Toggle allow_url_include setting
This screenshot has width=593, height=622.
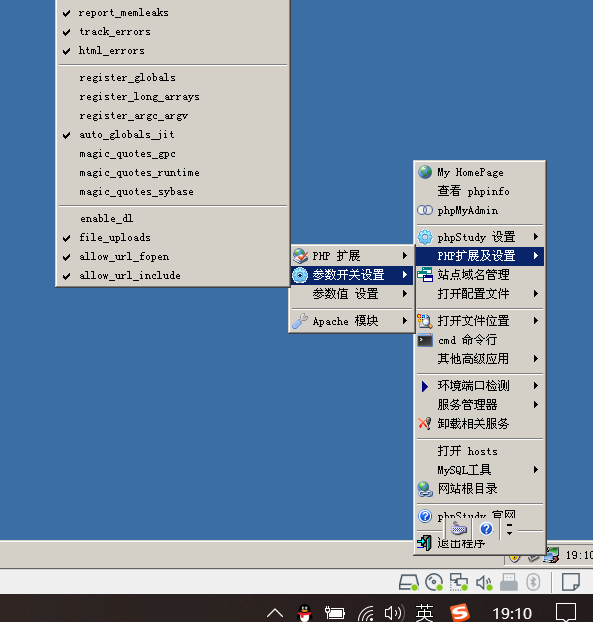pos(172,276)
